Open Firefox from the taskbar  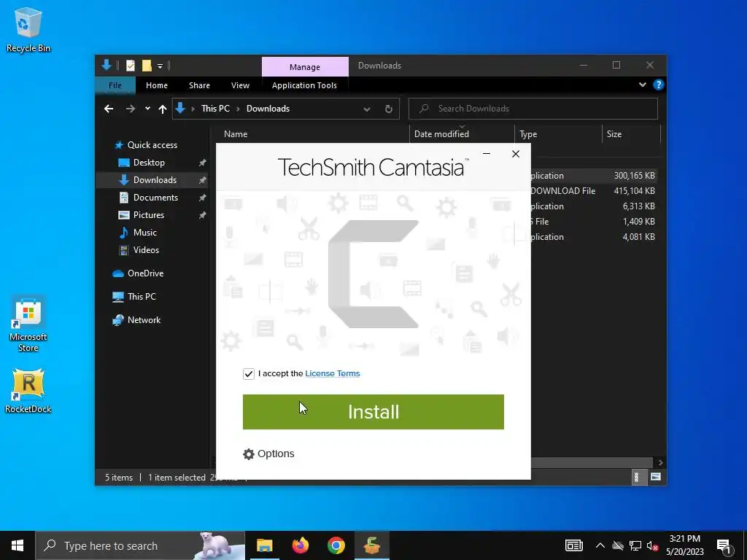click(300, 545)
